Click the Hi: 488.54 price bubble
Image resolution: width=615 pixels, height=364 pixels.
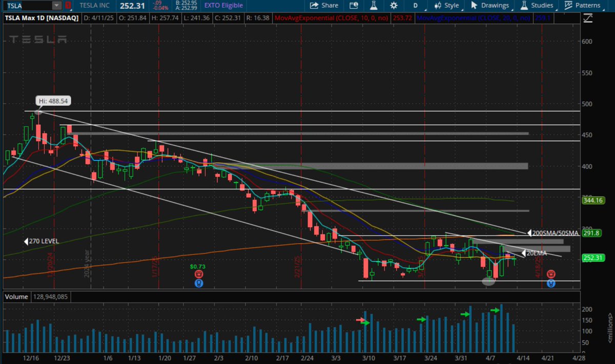click(x=53, y=101)
